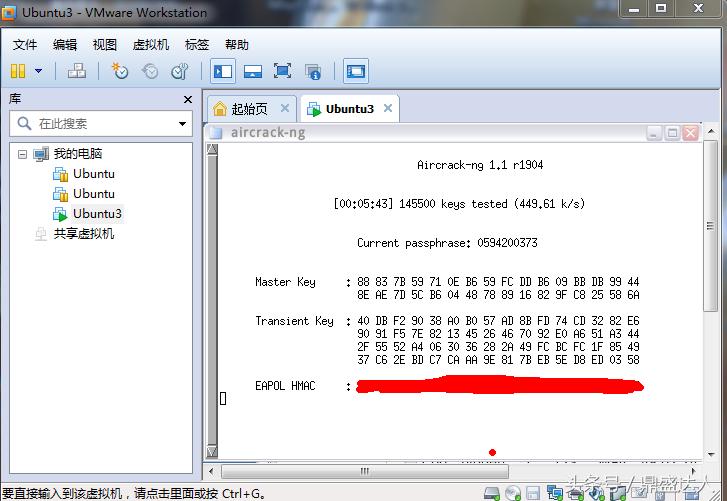Click the VM view vertical scrollbar thumb

click(710, 226)
